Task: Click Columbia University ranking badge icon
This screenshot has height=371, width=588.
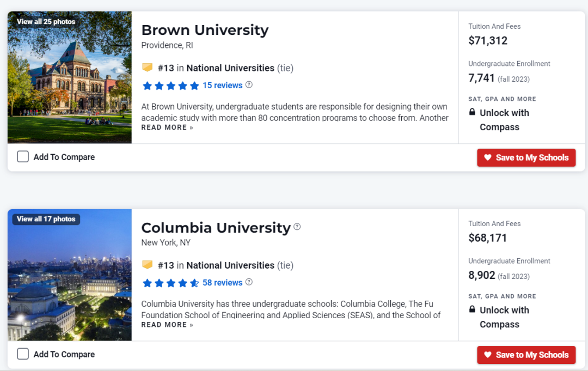Action: tap(147, 265)
